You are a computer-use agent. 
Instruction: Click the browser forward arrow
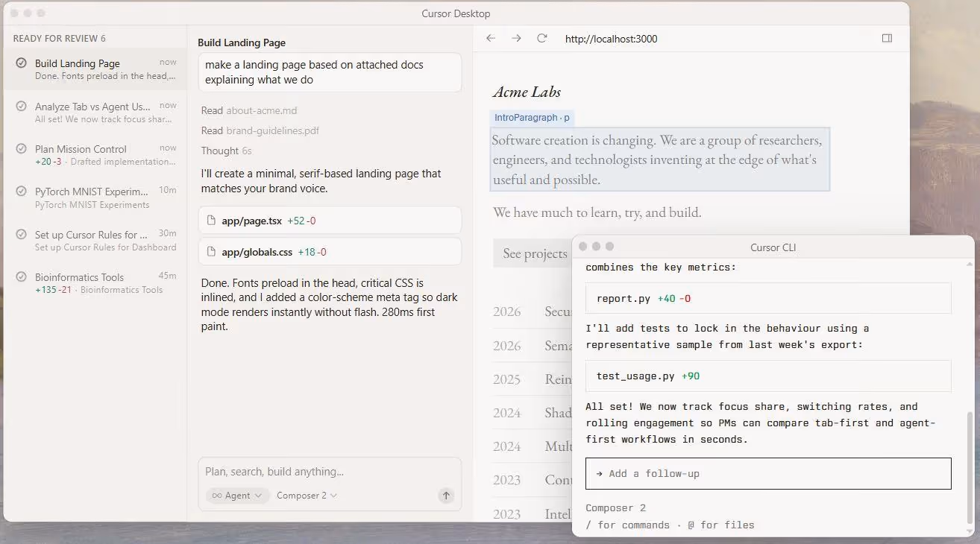[516, 38]
